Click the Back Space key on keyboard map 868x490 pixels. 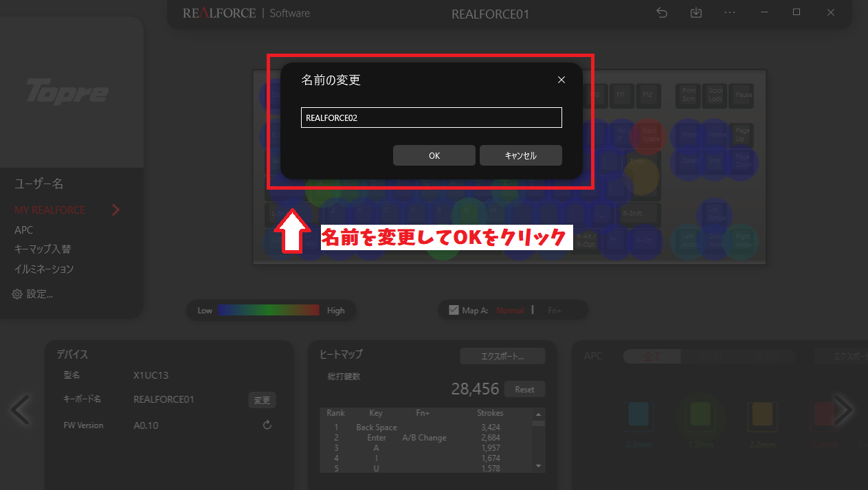pyautogui.click(x=649, y=135)
